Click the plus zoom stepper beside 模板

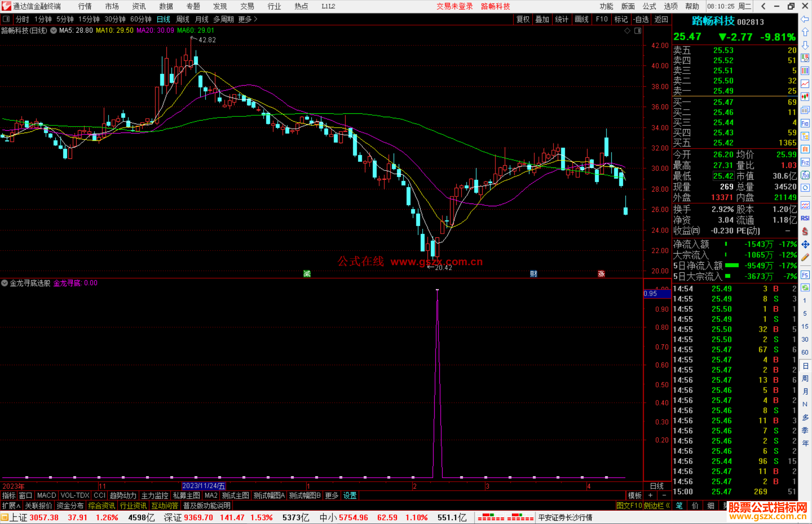pos(650,495)
